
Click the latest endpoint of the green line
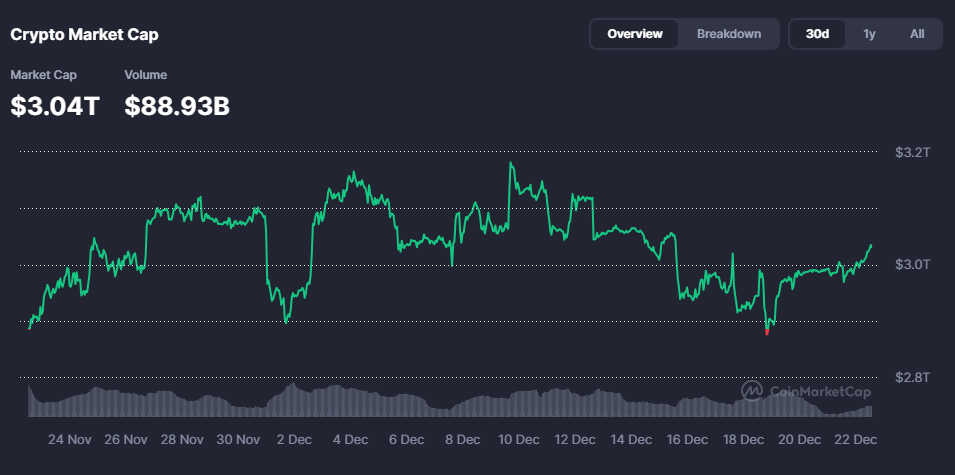coord(871,245)
